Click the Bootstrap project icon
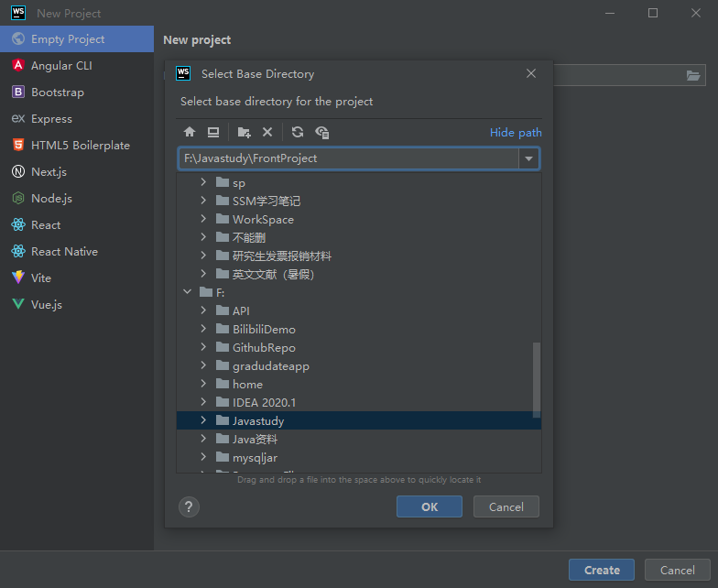Viewport: 718px width, 588px height. pyautogui.click(x=18, y=92)
